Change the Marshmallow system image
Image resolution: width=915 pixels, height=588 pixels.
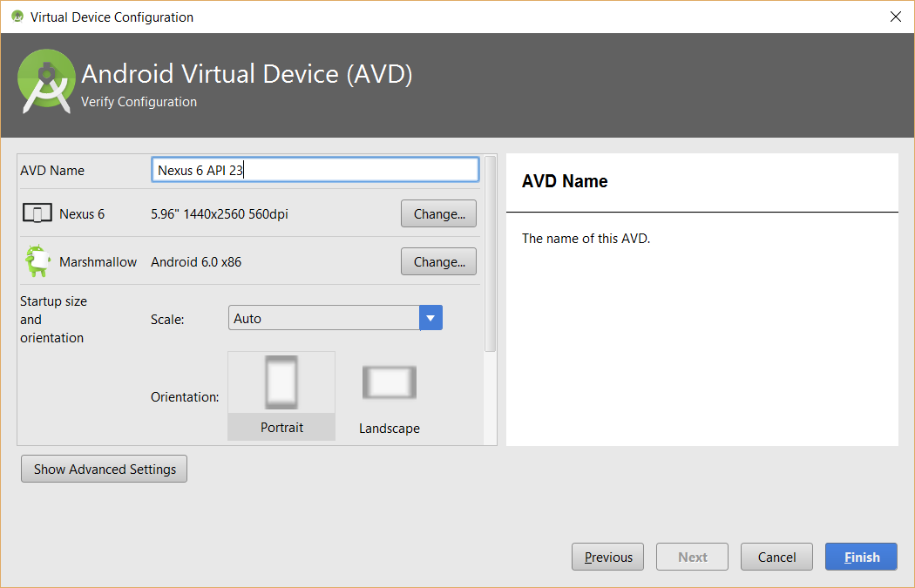[x=439, y=261]
